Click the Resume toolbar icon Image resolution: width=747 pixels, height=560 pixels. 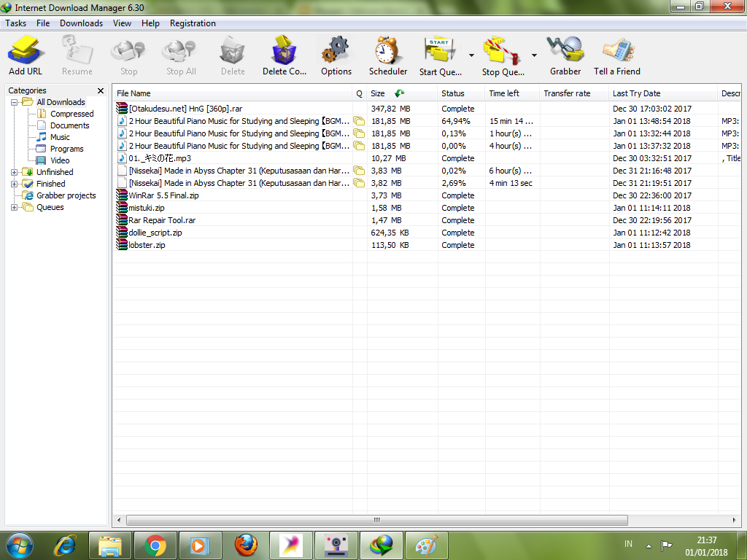tap(77, 50)
